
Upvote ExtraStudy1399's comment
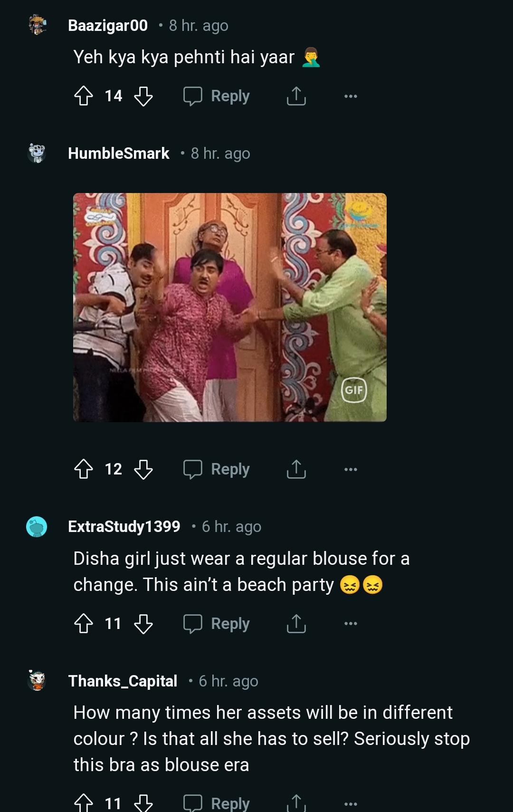[x=84, y=624]
